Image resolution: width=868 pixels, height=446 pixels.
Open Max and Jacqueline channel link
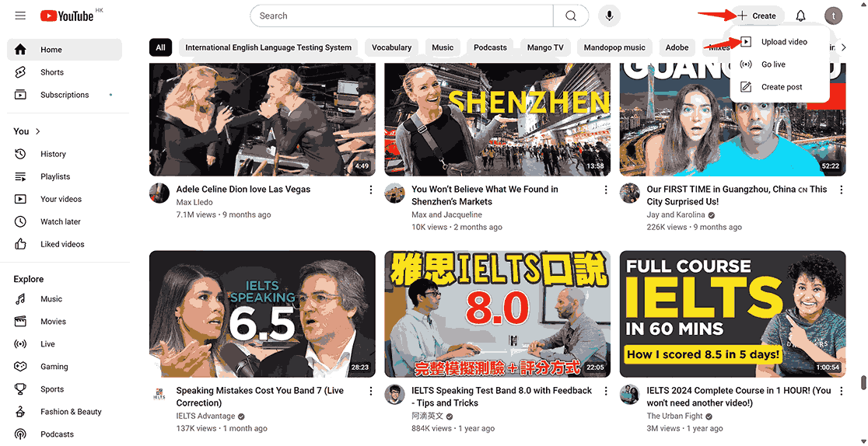point(446,214)
